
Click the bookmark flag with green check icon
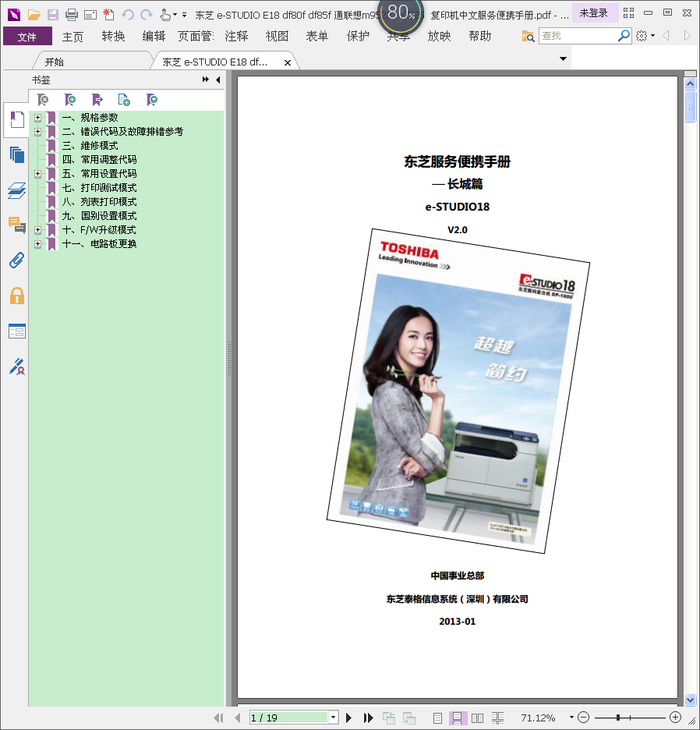(x=151, y=99)
